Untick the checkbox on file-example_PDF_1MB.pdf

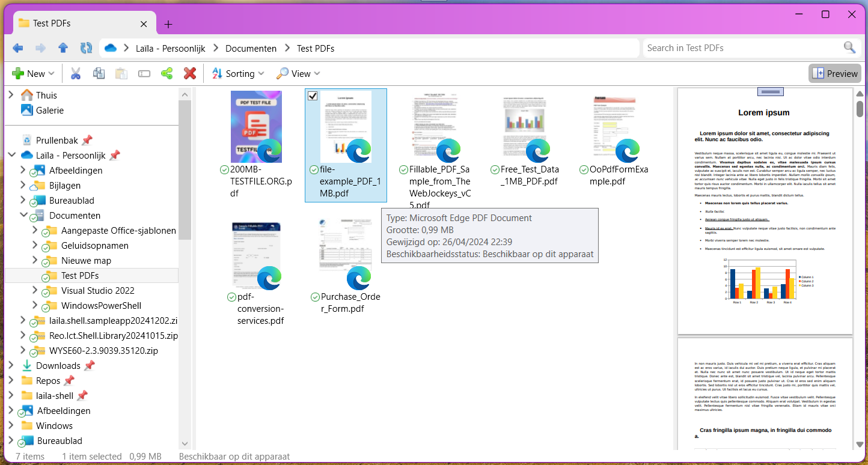tap(313, 96)
